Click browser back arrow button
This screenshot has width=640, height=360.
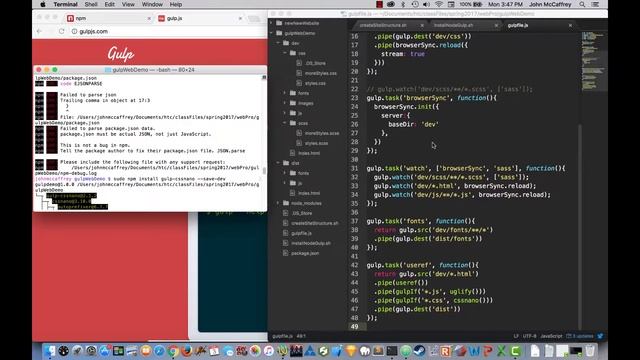pyautogui.click(x=40, y=31)
